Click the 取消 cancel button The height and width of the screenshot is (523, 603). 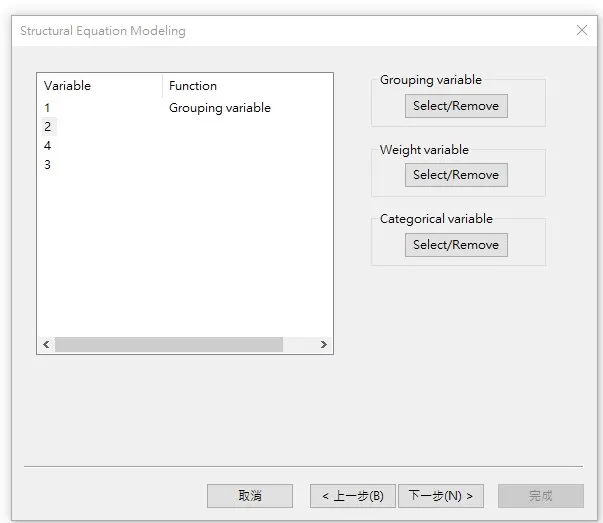pyautogui.click(x=250, y=496)
